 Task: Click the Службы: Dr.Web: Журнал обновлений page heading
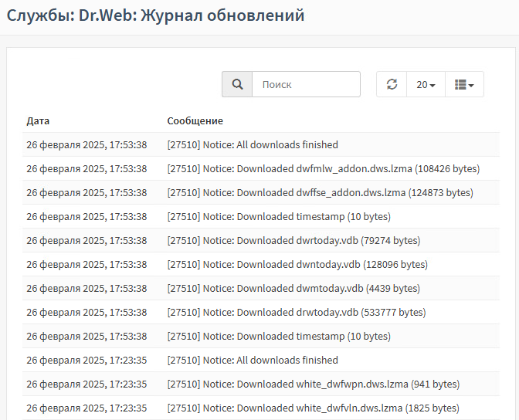155,15
